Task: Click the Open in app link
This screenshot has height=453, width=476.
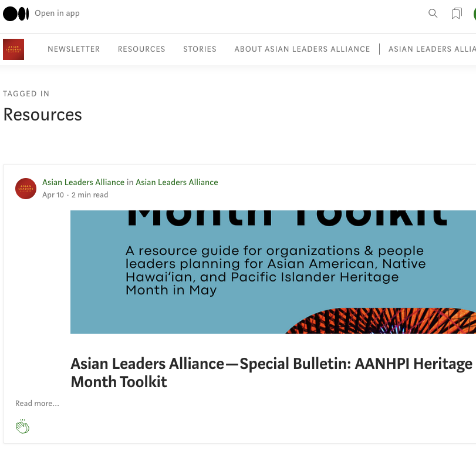Action: pyautogui.click(x=57, y=14)
